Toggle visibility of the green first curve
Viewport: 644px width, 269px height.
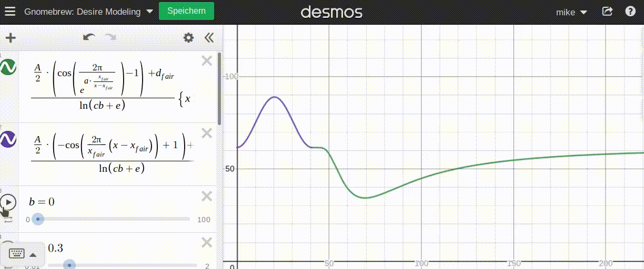8,67
